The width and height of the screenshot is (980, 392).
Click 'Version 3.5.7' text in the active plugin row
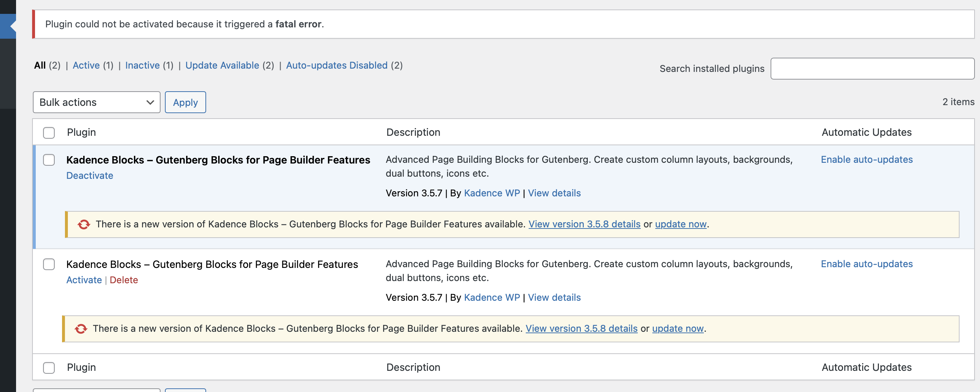click(x=414, y=193)
